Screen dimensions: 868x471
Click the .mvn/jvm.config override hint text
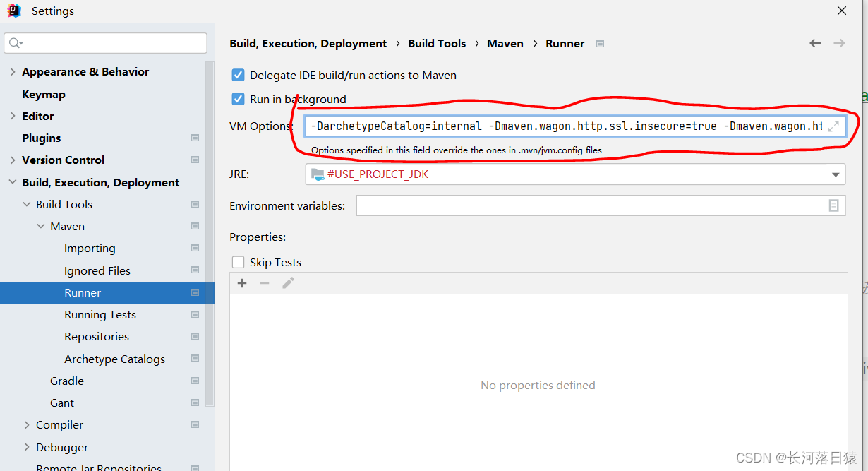pyautogui.click(x=457, y=150)
